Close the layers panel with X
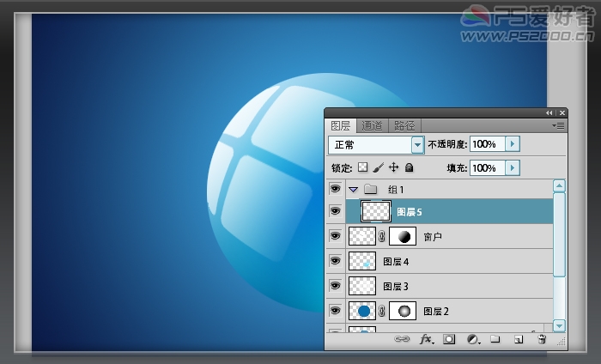This screenshot has width=601, height=364. click(x=562, y=112)
